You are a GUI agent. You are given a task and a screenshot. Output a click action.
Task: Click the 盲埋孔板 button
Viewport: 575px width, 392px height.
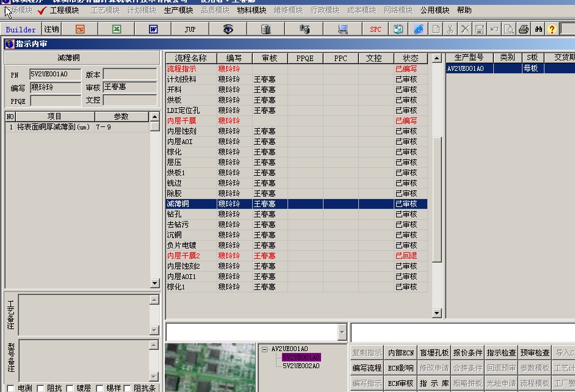point(434,353)
